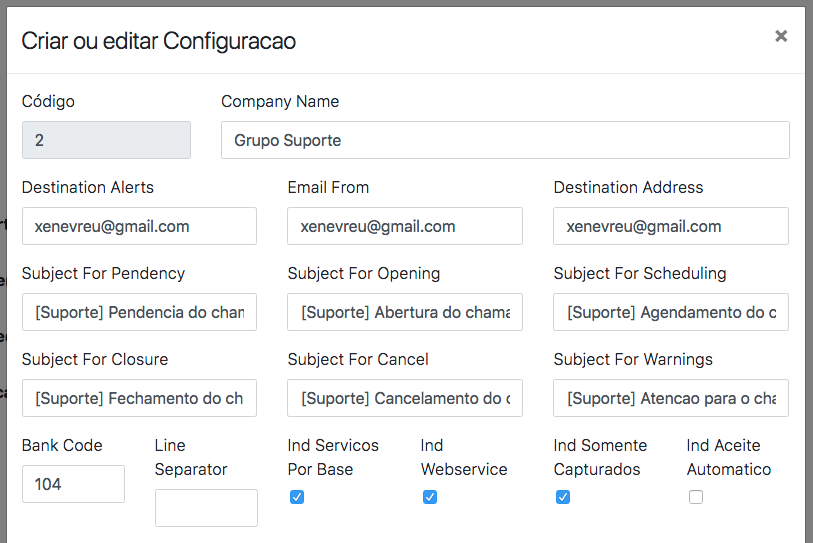Enable Ind Aceite Automatico checkbox
This screenshot has height=543, width=813.
click(x=696, y=497)
